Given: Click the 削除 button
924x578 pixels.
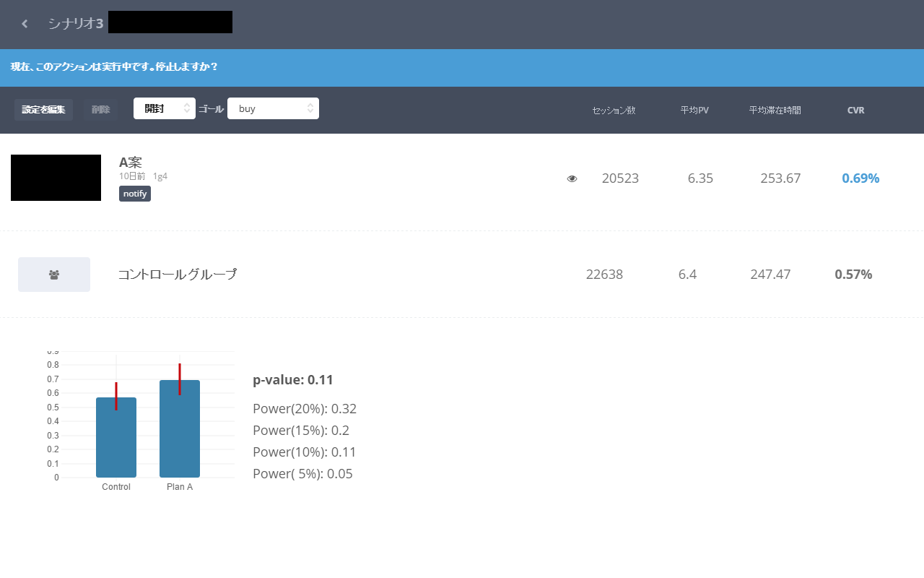Looking at the screenshot, I should 100,110.
